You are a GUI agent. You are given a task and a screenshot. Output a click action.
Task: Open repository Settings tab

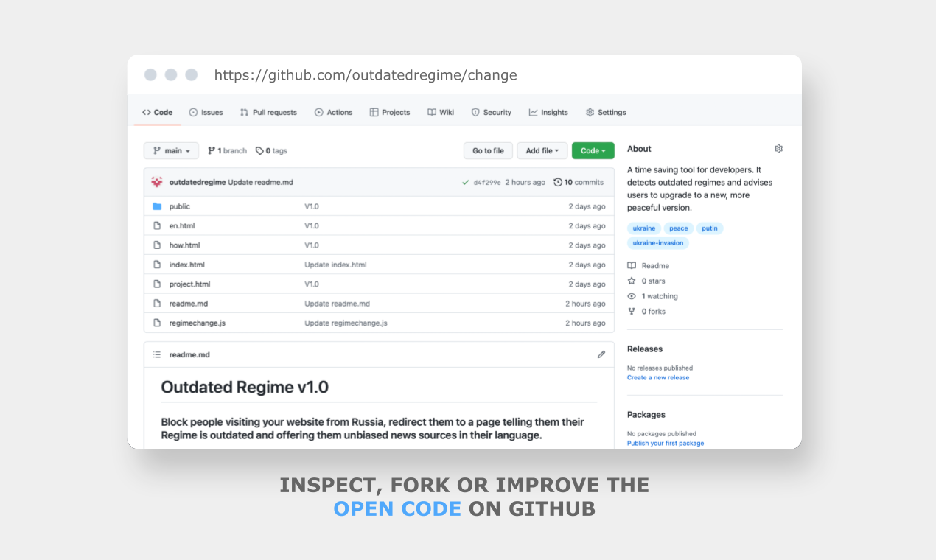[x=606, y=112]
